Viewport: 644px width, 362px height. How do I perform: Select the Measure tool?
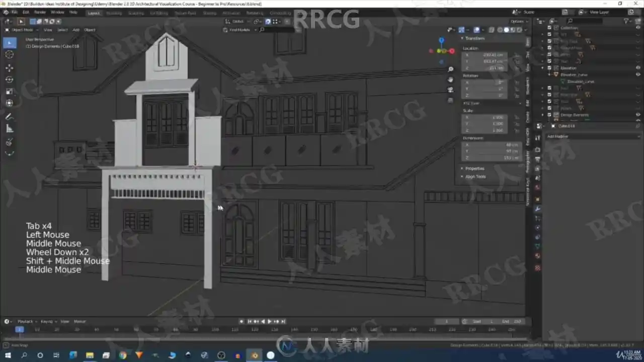point(9,129)
